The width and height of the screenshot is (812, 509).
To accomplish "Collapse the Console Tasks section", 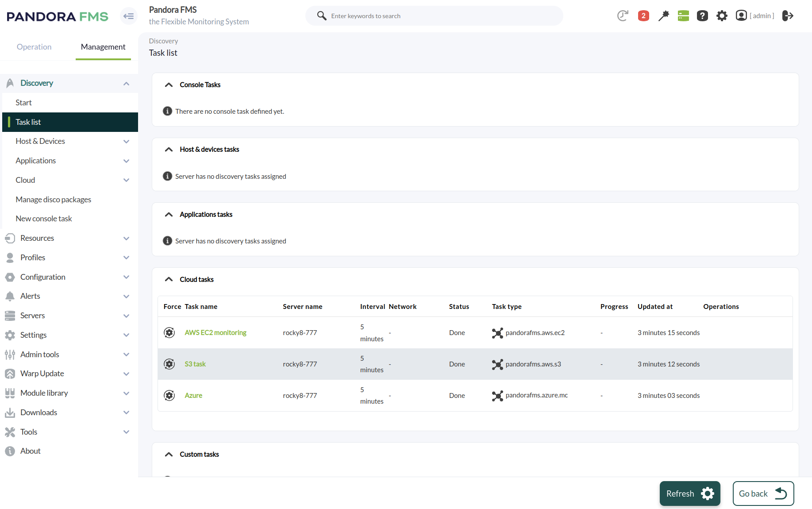I will [x=169, y=85].
